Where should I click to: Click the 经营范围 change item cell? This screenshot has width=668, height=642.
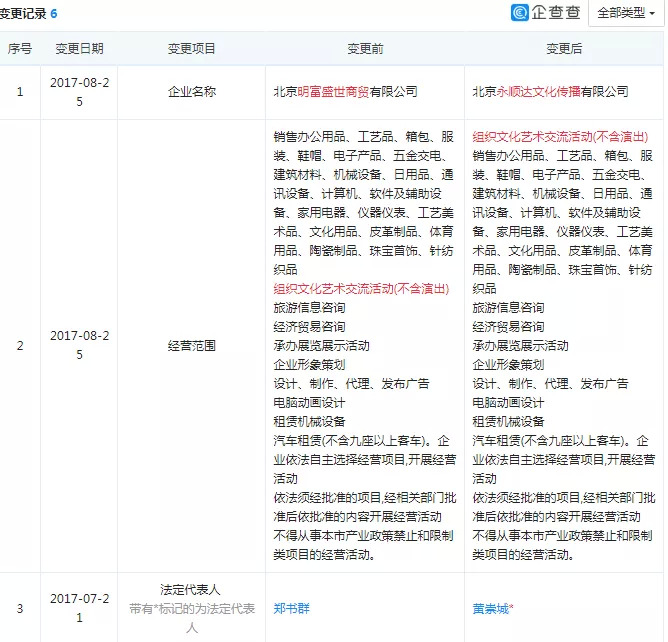[190, 346]
